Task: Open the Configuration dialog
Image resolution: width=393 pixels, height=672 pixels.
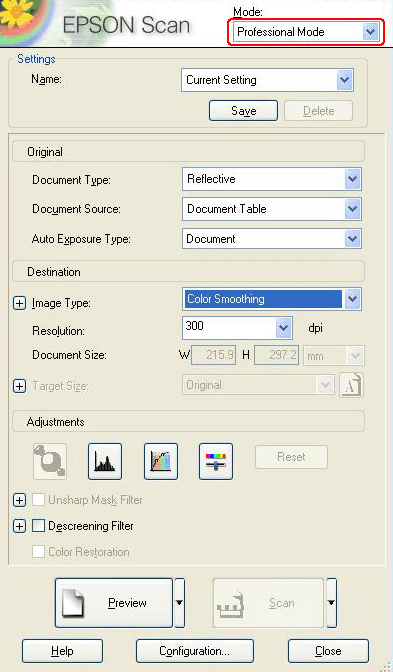Action: 195,651
